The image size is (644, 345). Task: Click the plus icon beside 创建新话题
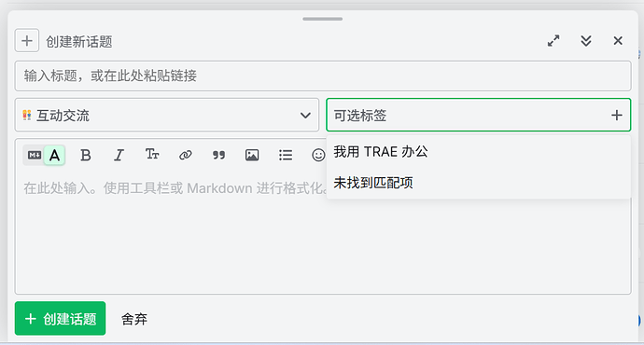click(x=27, y=41)
